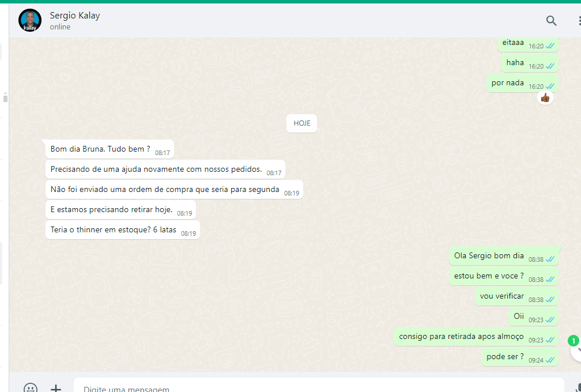Viewport: 581px width, 392px height.
Task: Click the "HOJE" date separator
Action: point(301,123)
